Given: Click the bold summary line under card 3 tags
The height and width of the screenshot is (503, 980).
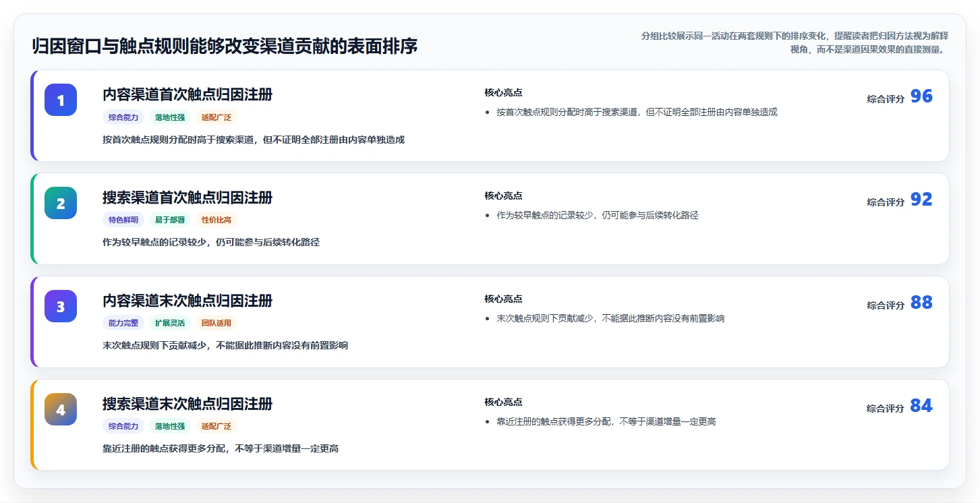Looking at the screenshot, I should pos(225,345).
